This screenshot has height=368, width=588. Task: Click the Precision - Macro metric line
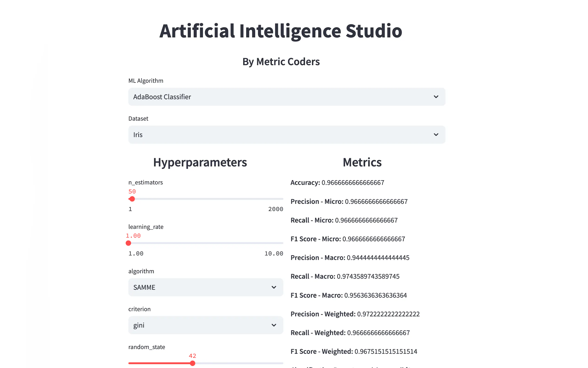click(x=350, y=257)
